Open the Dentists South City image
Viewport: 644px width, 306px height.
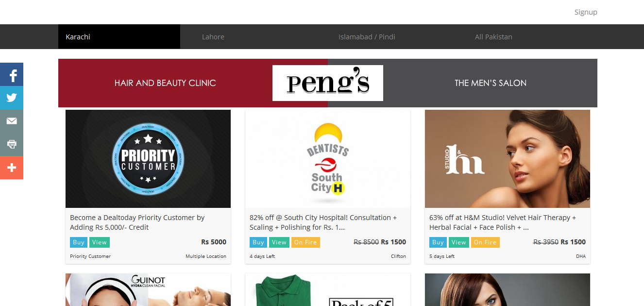pyautogui.click(x=328, y=159)
